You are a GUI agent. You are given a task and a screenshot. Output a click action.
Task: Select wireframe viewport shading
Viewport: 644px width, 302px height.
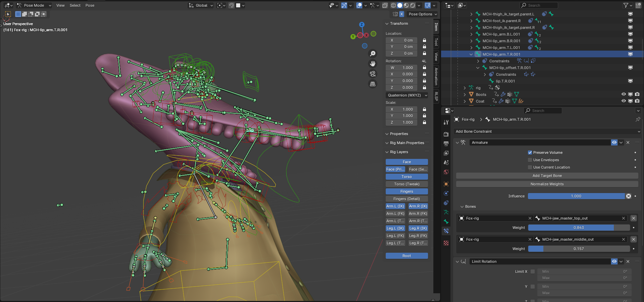(393, 5)
